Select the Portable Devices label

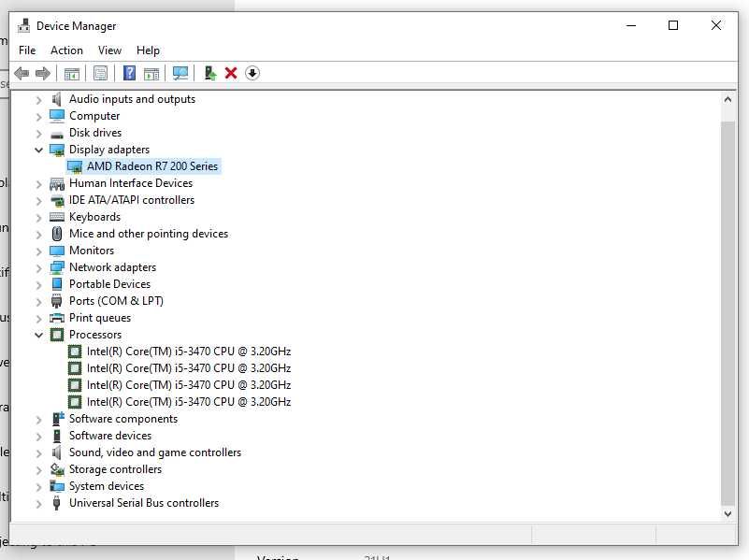109,284
